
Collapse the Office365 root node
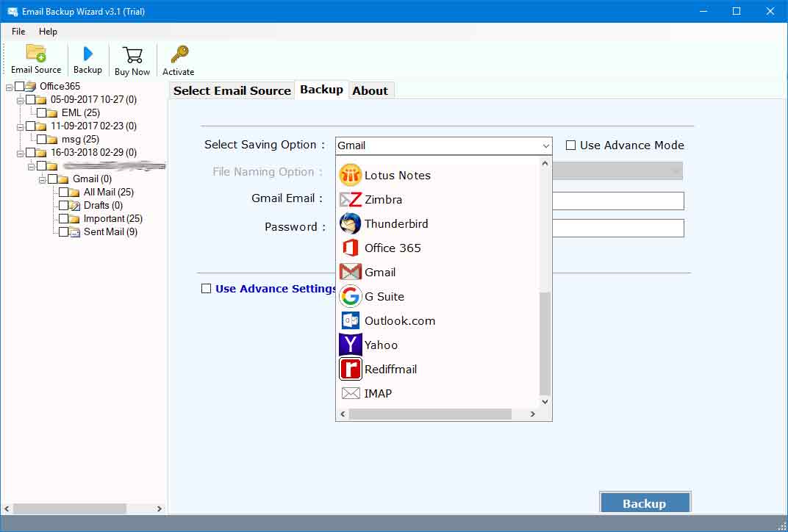click(9, 87)
